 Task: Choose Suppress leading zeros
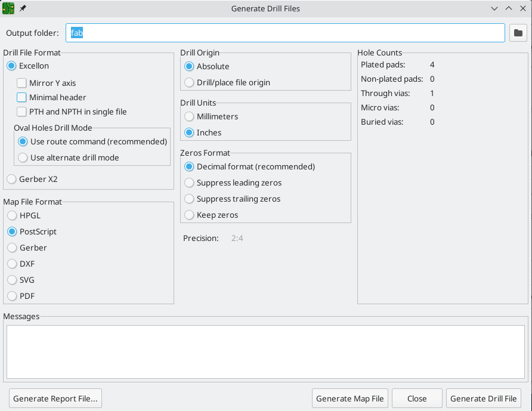coord(189,183)
